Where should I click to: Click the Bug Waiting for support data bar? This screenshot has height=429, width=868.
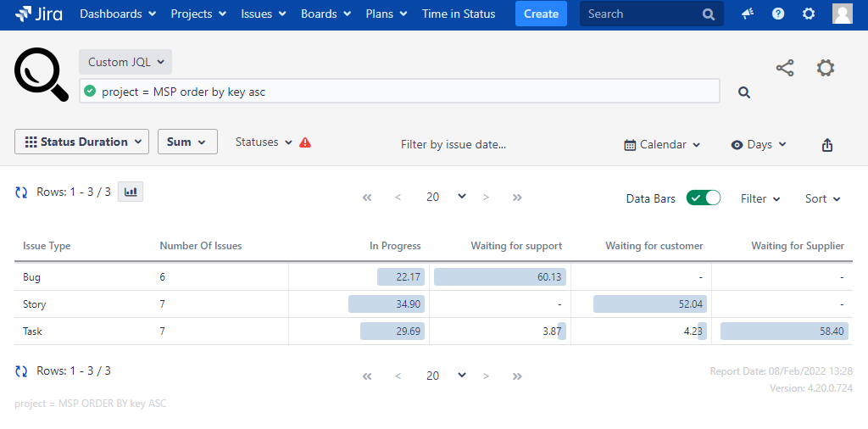pyautogui.click(x=499, y=277)
